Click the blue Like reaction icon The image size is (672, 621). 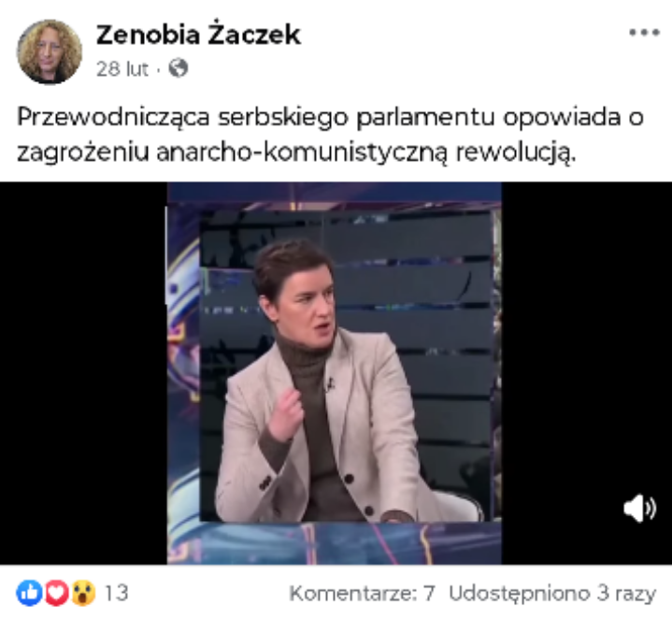point(29,593)
